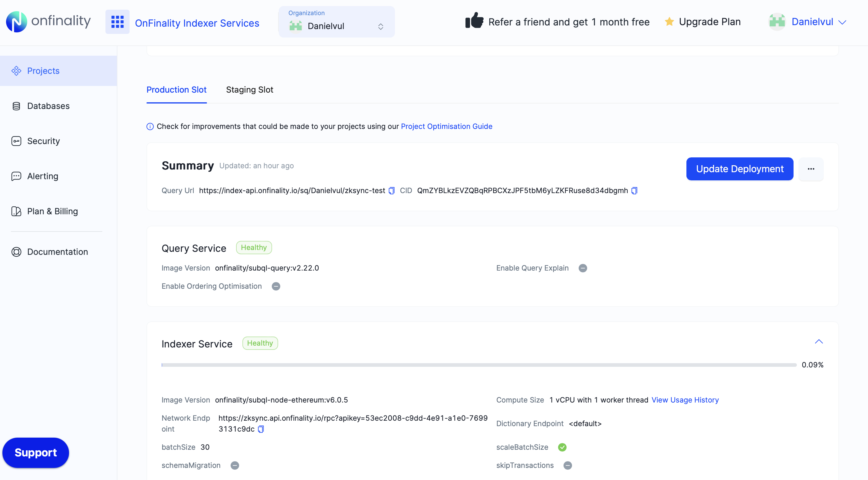Copy the Network Endpoint using its copy icon

(x=261, y=429)
